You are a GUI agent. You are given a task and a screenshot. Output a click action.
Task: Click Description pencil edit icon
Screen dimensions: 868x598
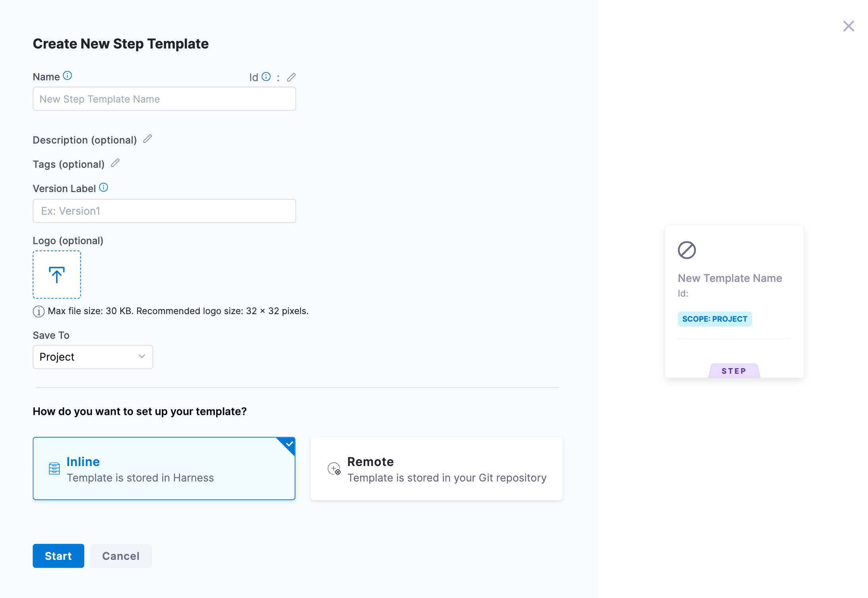[147, 139]
